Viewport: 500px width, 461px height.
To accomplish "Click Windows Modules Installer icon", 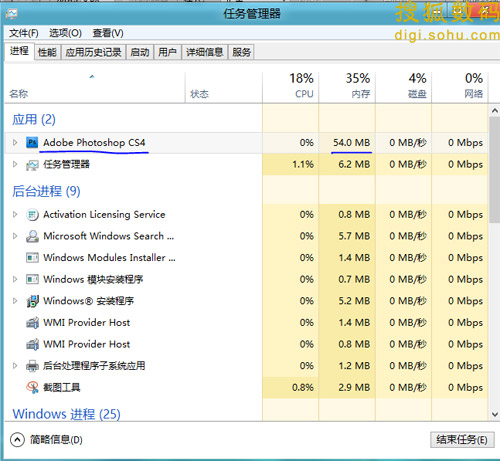I will 32,258.
